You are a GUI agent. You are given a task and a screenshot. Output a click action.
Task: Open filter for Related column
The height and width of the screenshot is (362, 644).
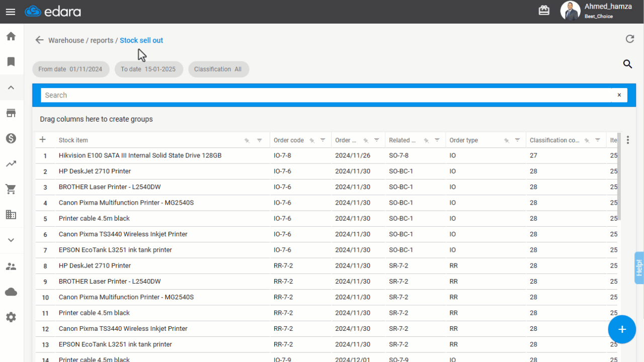437,140
